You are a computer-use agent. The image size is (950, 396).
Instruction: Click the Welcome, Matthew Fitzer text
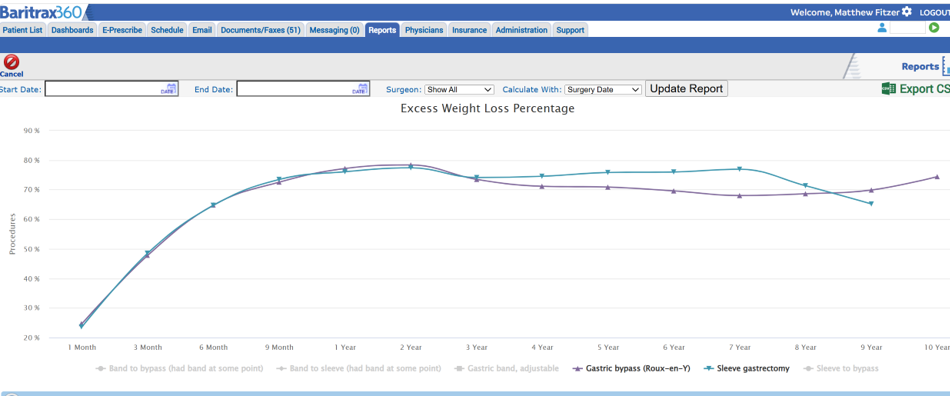845,12
